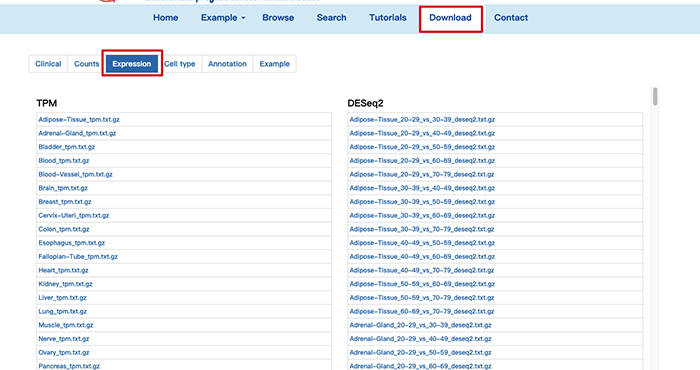The image size is (700, 370).
Task: Download Adipose-Tissue_40-49_vs_50-59_deseq2.txt.gz
Action: 422,243
